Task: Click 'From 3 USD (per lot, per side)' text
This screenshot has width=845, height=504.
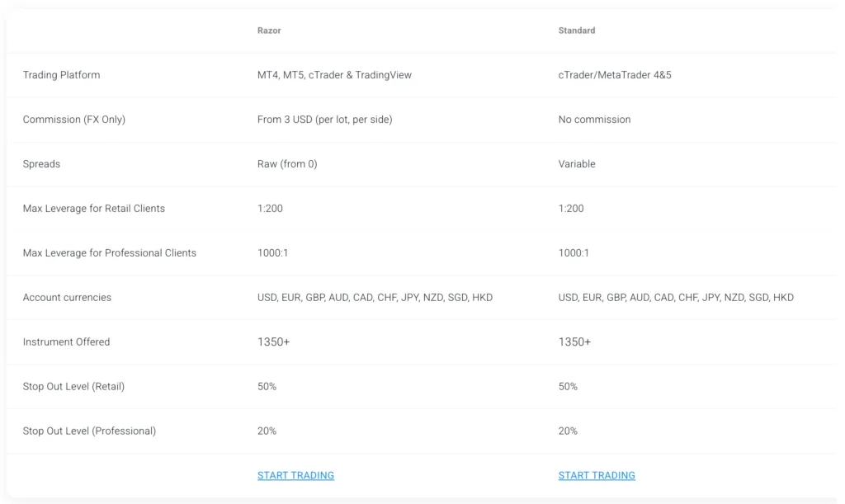Action: coord(324,120)
